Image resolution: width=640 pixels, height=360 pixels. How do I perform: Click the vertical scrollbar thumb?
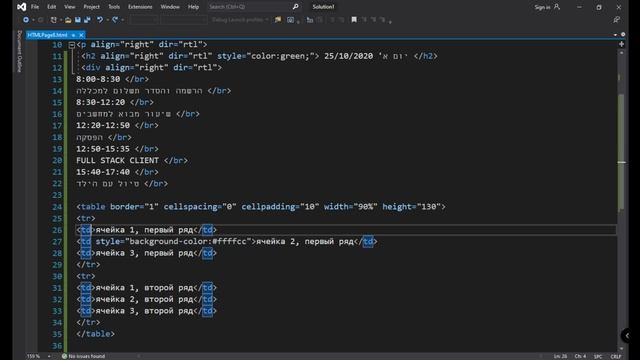[x=621, y=152]
